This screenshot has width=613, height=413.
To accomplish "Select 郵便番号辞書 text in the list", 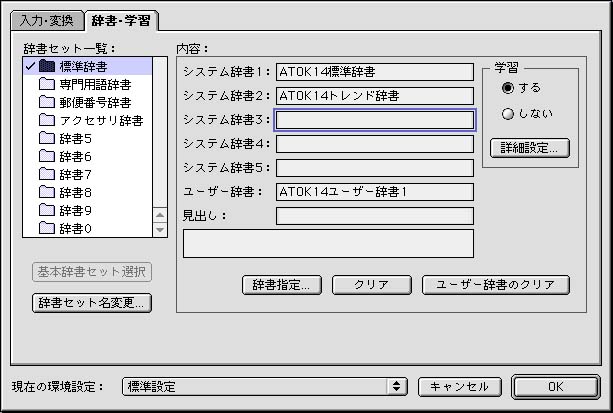I will click(x=95, y=102).
